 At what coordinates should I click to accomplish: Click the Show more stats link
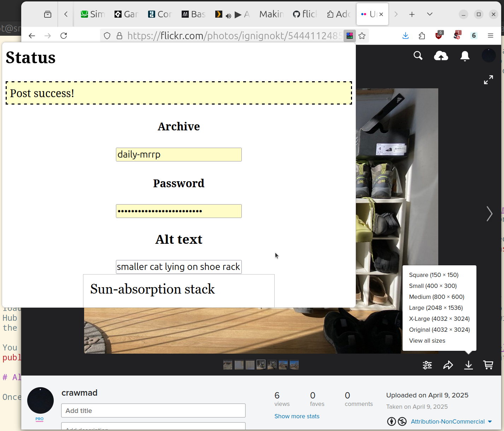coord(297,416)
